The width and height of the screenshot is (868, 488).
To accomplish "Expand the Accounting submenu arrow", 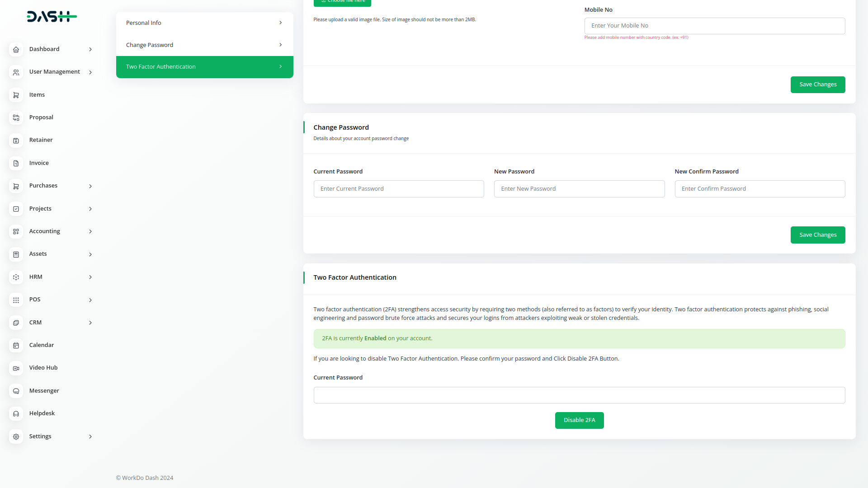I will click(90, 232).
